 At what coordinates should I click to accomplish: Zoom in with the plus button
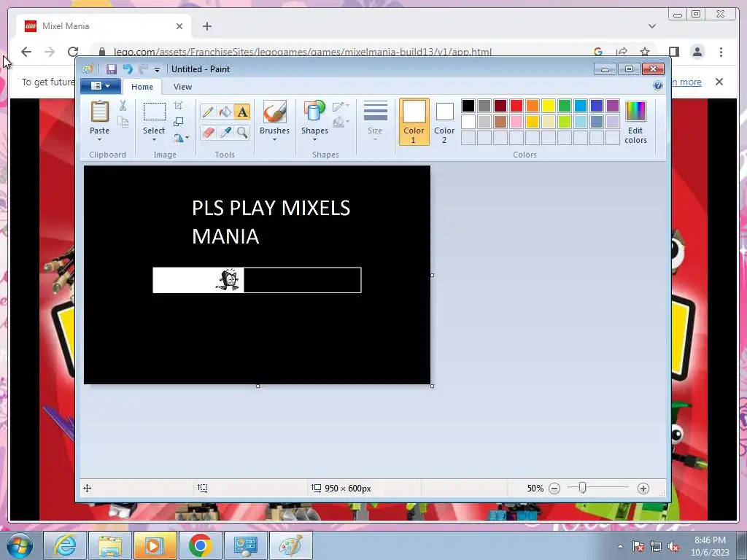[643, 489]
